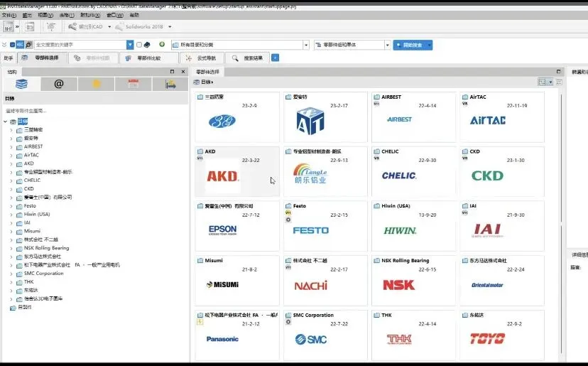Screen dimensions: 588x366
Task: Toggle the ABC full-text search icon
Action: coord(20,45)
